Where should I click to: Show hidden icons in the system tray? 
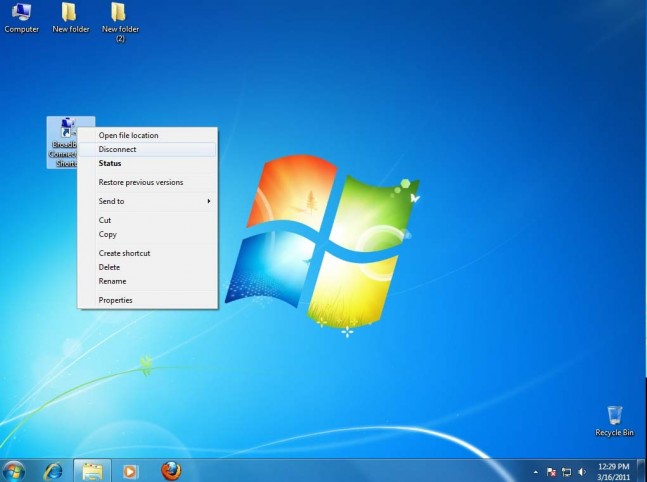[536, 472]
